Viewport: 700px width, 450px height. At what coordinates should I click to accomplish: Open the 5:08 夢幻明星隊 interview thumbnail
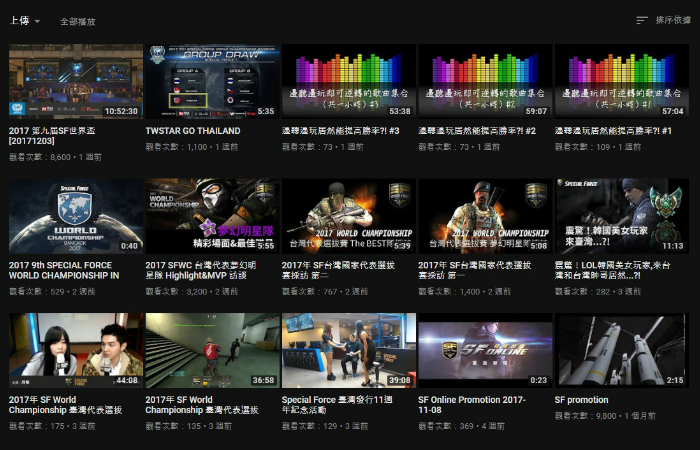click(x=486, y=216)
